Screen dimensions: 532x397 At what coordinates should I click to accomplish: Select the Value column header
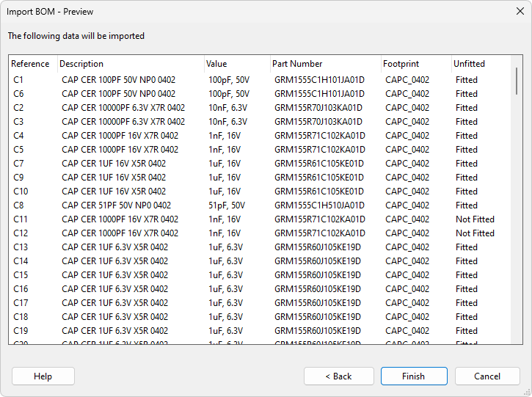pyautogui.click(x=216, y=64)
